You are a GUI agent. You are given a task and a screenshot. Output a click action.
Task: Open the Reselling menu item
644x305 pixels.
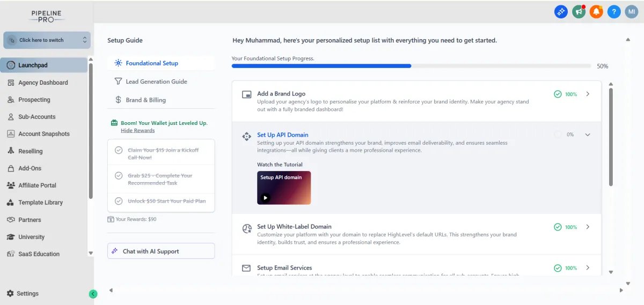(x=44, y=151)
